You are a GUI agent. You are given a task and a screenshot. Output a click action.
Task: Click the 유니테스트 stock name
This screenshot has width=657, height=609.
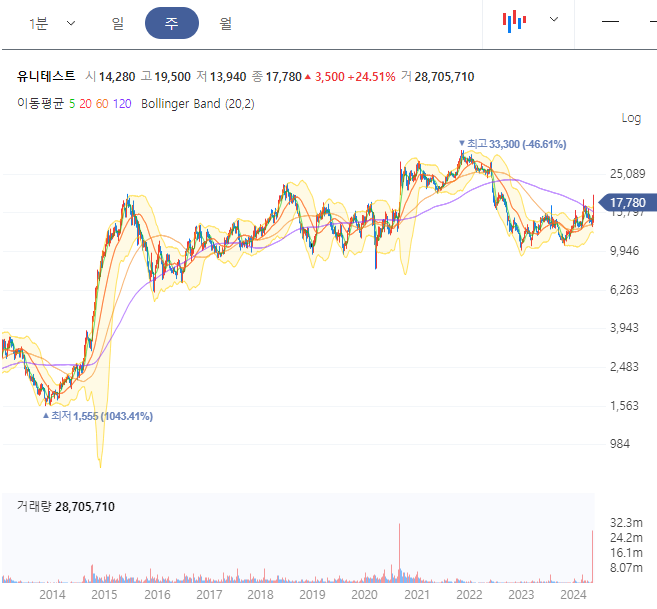[46, 76]
